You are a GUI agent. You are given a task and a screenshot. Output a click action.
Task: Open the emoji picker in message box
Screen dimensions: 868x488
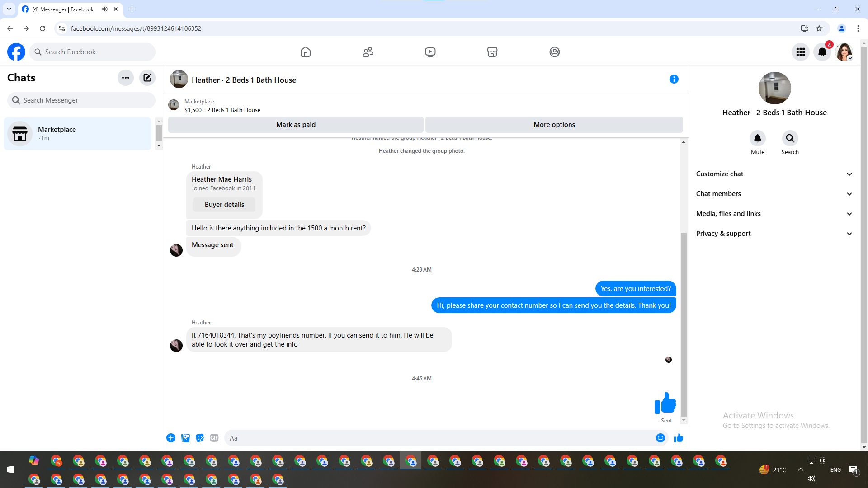coord(660,438)
